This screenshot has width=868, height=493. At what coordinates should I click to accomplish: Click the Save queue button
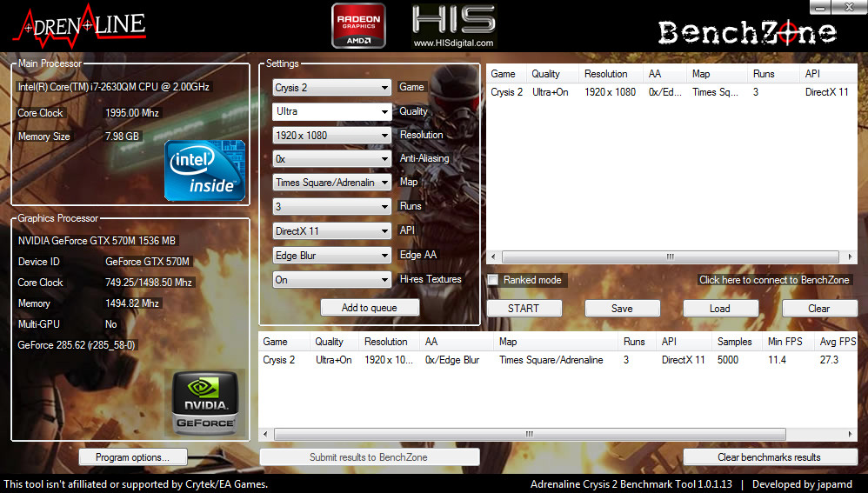pyautogui.click(x=622, y=308)
